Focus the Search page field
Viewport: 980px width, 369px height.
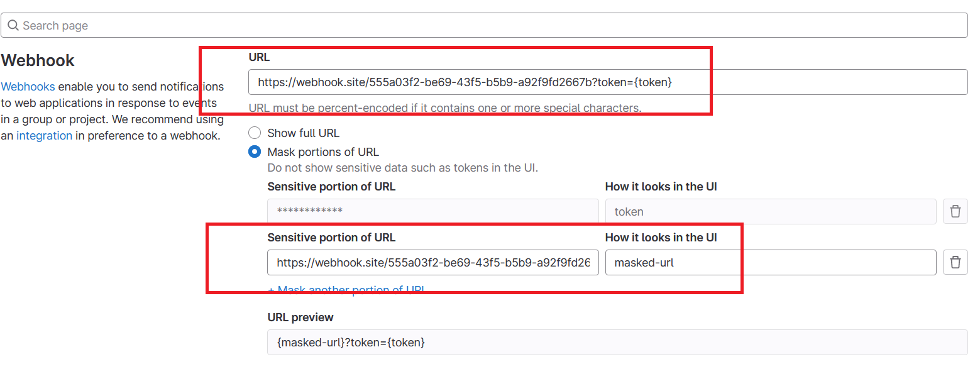coord(490,26)
